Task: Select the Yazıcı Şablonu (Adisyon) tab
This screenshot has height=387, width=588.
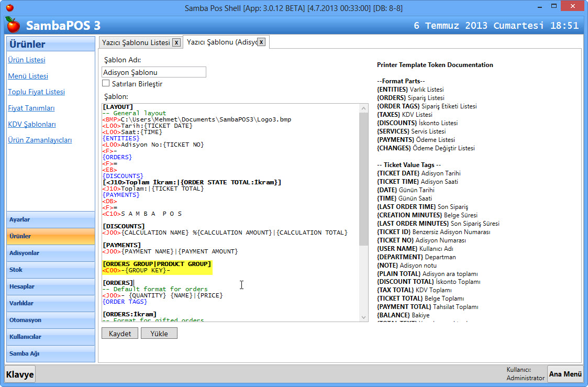Action: (x=220, y=42)
